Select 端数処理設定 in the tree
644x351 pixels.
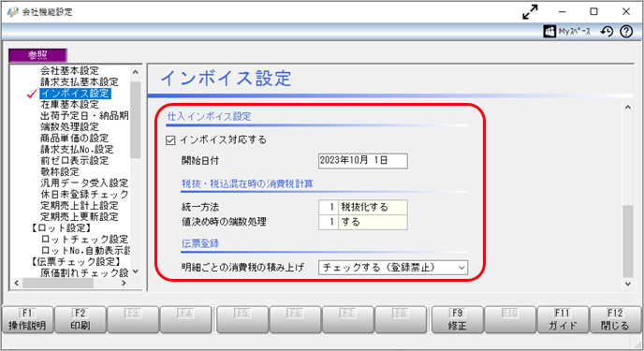pyautogui.click(x=69, y=127)
